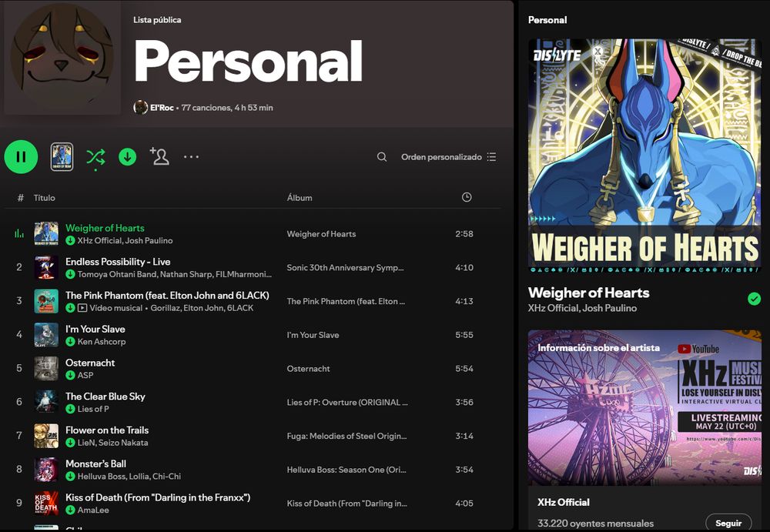This screenshot has height=532, width=770.
Task: Open the three-dot more options menu
Action: [x=191, y=157]
